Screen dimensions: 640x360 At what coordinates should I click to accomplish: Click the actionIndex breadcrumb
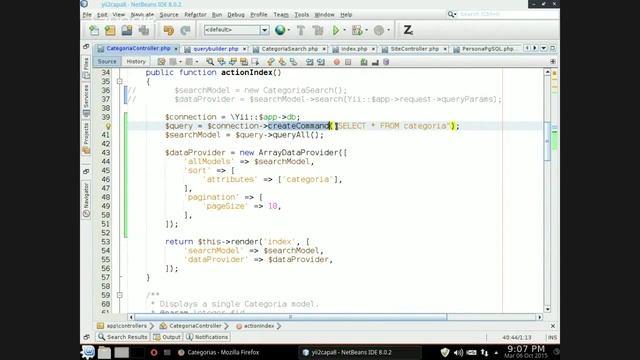point(255,326)
